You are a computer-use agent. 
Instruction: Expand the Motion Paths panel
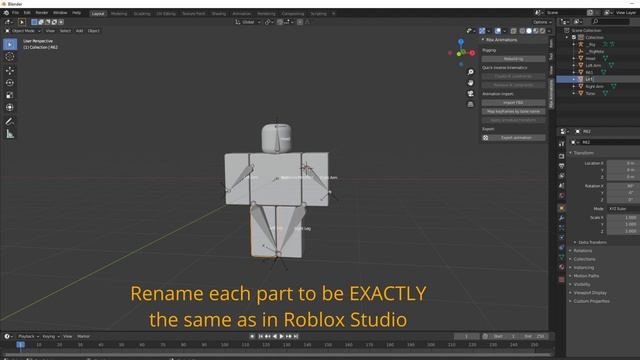pyautogui.click(x=586, y=276)
